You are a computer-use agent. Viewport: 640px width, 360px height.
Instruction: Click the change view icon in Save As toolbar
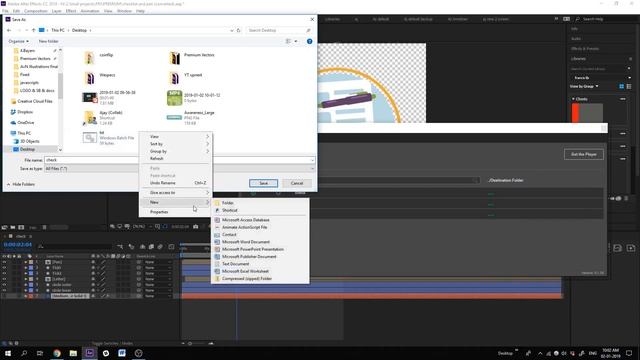[288, 41]
